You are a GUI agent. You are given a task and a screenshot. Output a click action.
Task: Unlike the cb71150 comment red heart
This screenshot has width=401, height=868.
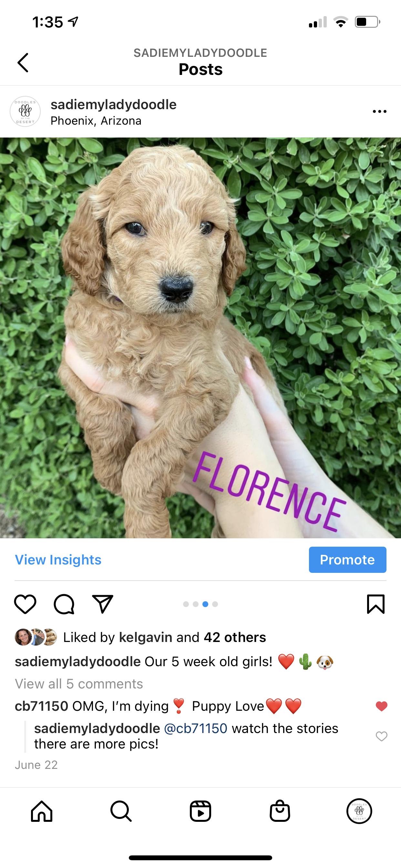381,706
